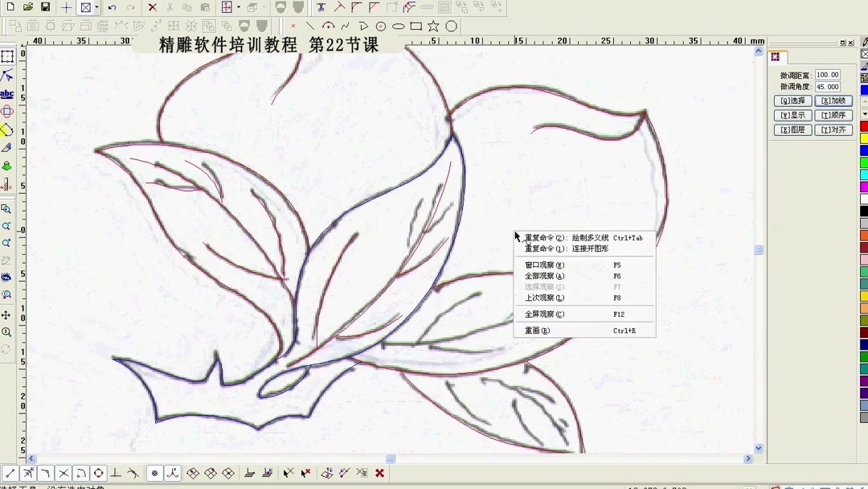The width and height of the screenshot is (868, 489).
Task: Open the dropdown arrow beside the crosshair tool
Action: [240, 7]
